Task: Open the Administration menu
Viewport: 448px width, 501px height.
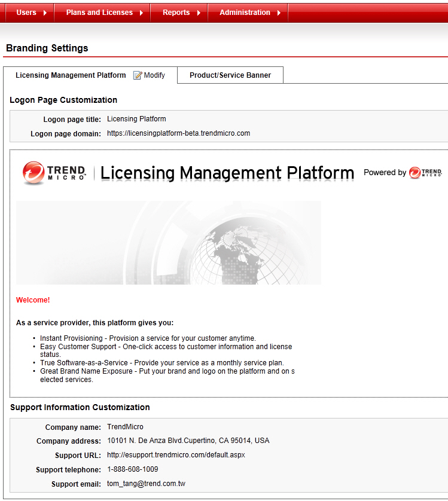Action: pos(245,13)
